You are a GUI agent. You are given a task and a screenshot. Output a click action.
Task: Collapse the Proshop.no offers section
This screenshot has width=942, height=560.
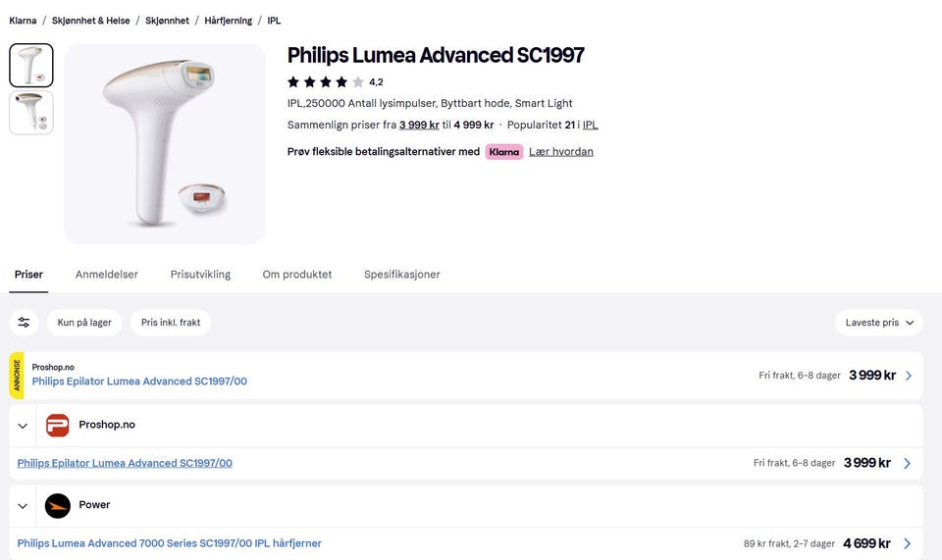click(23, 426)
